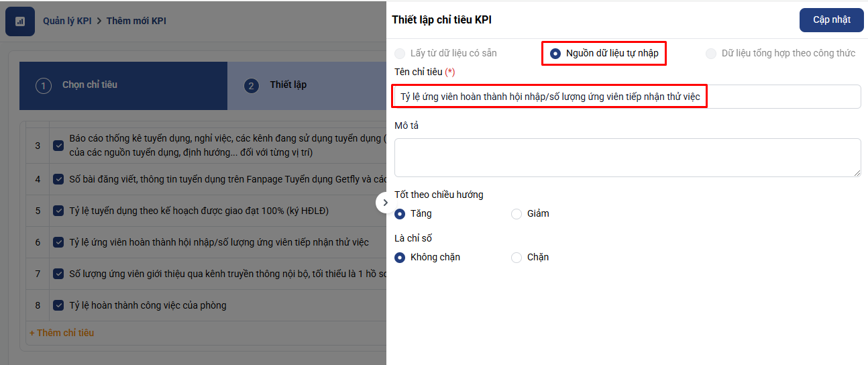Choose Giảm as the good direction

coord(517,214)
